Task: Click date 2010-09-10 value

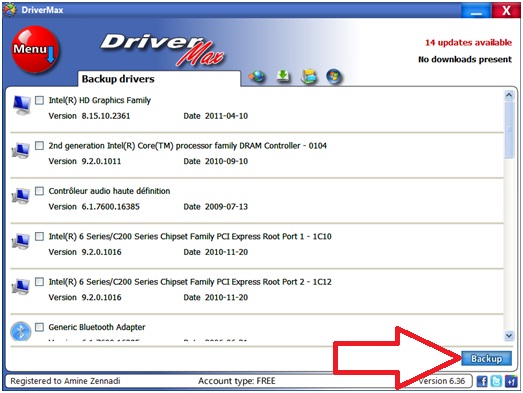Action: pyautogui.click(x=226, y=161)
